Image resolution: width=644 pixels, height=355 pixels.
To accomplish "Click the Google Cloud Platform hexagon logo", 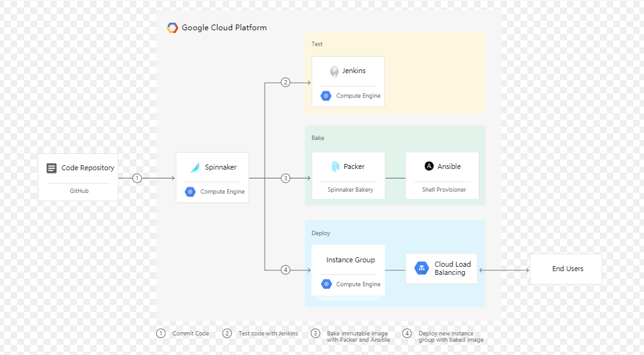I will (x=172, y=28).
